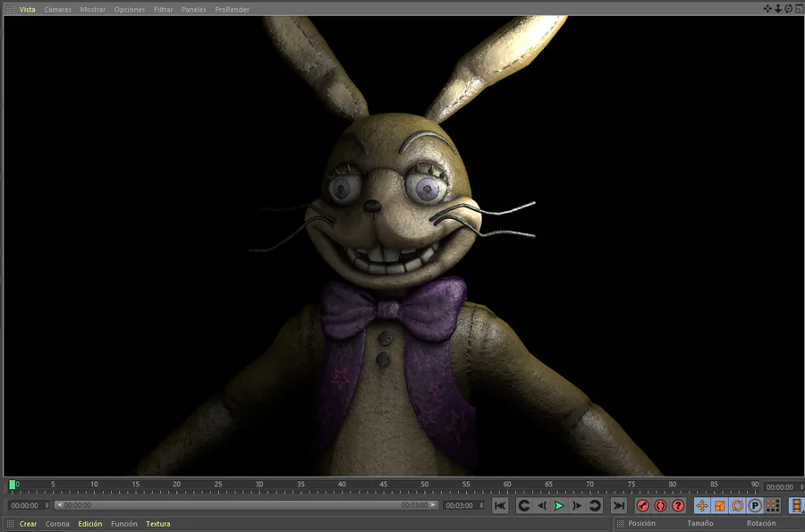Click the Rotación column header

pos(761,523)
